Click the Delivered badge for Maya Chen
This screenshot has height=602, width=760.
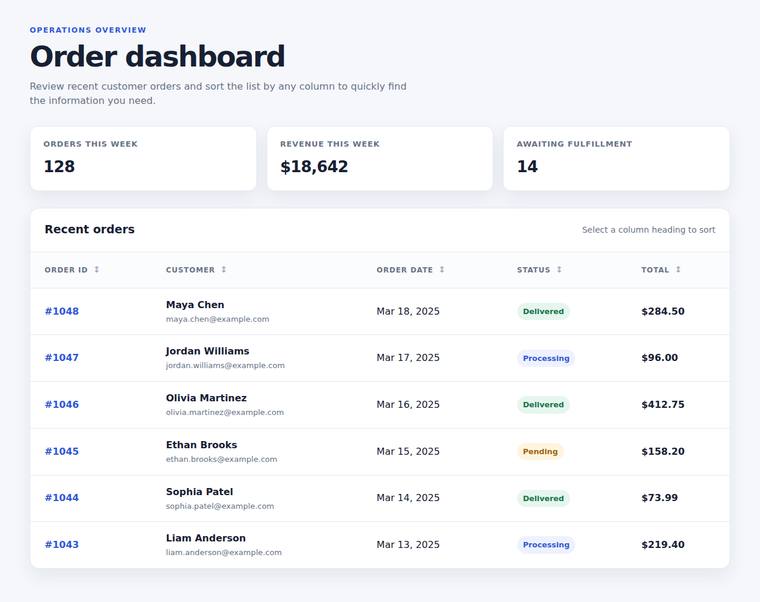543,312
